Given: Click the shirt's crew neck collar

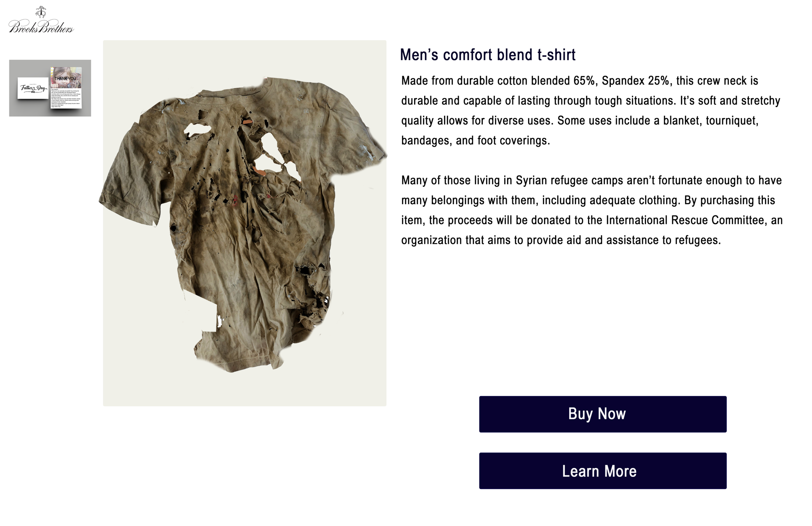Looking at the screenshot, I should pos(229,92).
